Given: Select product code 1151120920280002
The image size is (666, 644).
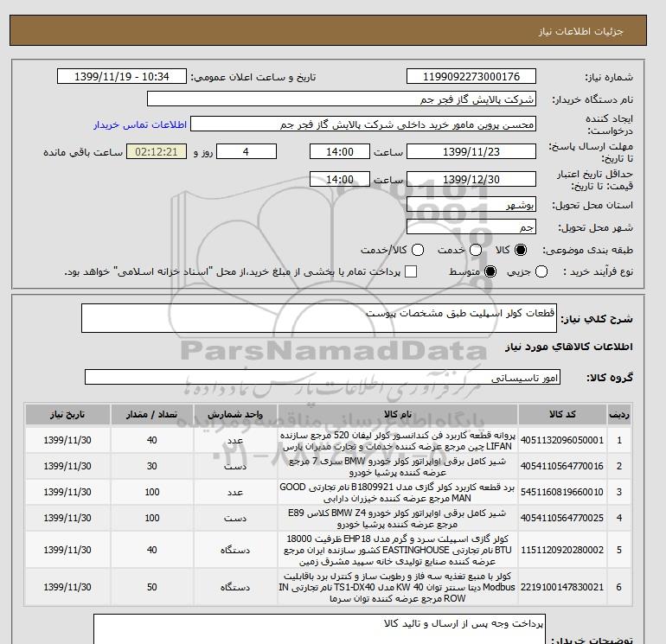Looking at the screenshot, I should [562, 550].
